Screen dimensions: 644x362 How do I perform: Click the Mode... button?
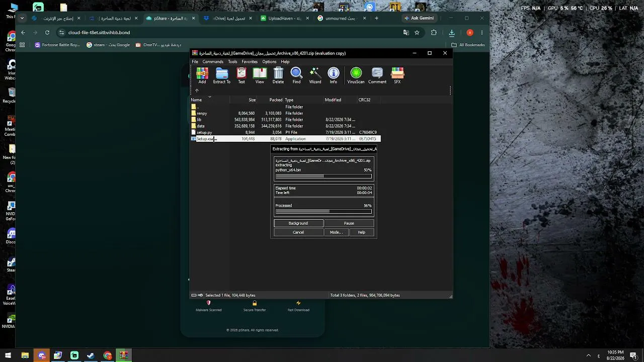point(336,232)
